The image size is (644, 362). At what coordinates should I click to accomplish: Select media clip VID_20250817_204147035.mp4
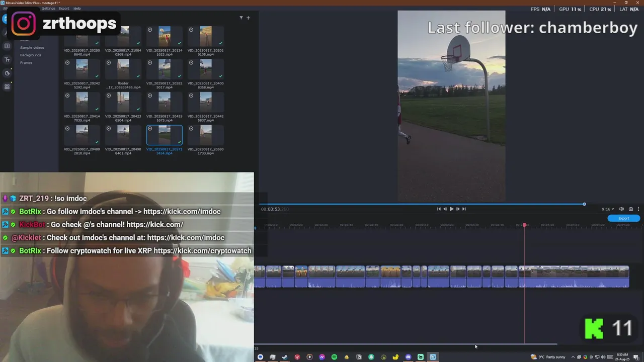pyautogui.click(x=82, y=102)
